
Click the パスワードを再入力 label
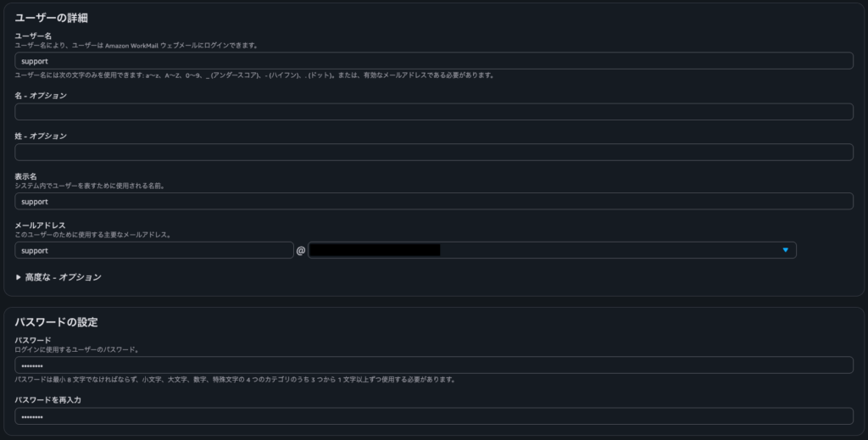click(47, 399)
